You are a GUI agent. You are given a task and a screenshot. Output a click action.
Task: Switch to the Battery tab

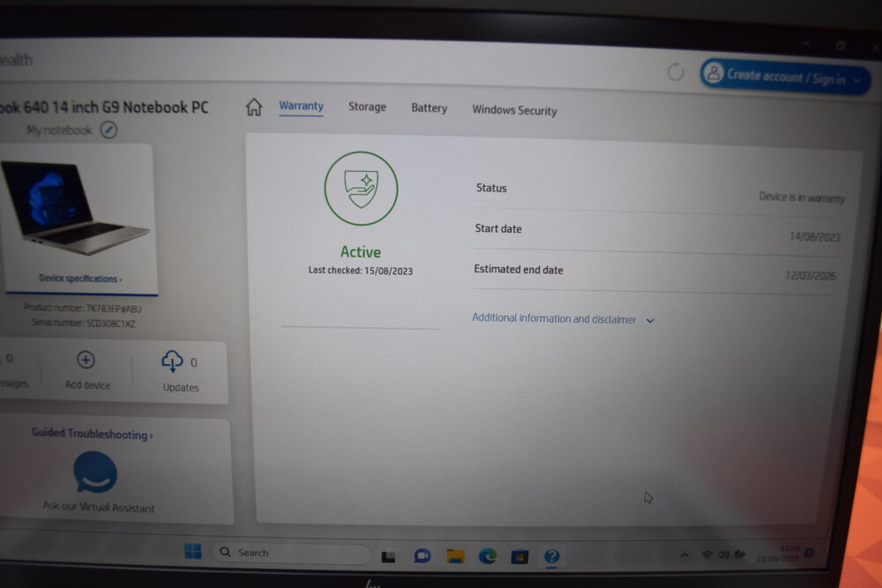(430, 108)
